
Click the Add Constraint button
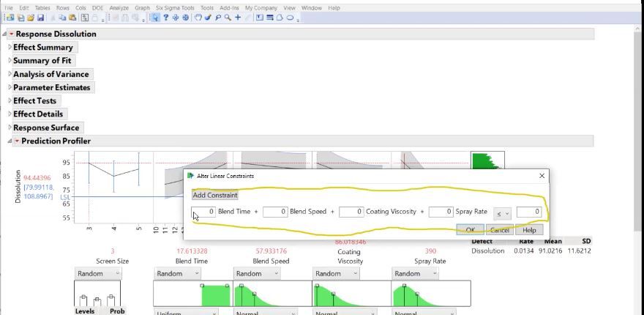pos(215,195)
